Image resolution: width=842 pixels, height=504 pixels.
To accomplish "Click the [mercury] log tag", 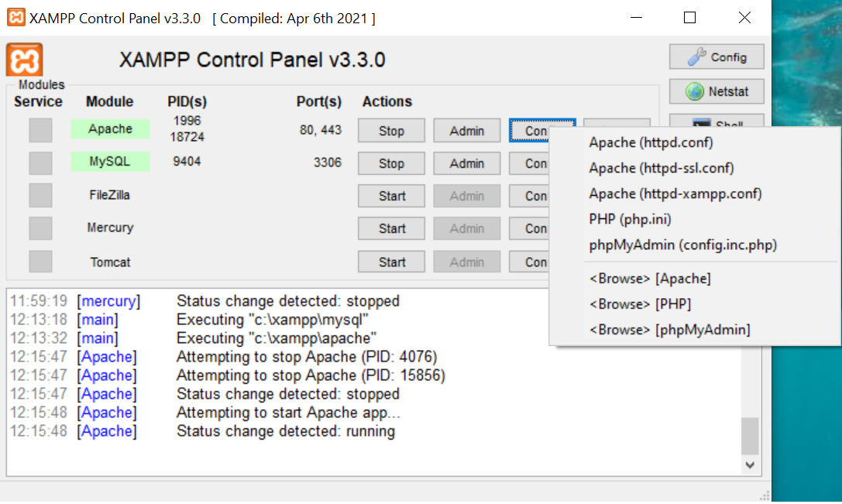I will click(x=108, y=301).
